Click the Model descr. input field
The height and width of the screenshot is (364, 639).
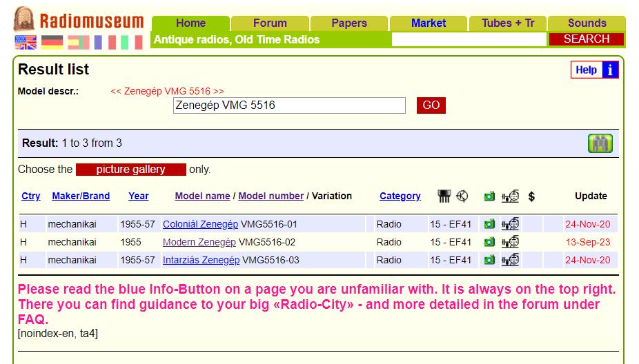click(289, 105)
